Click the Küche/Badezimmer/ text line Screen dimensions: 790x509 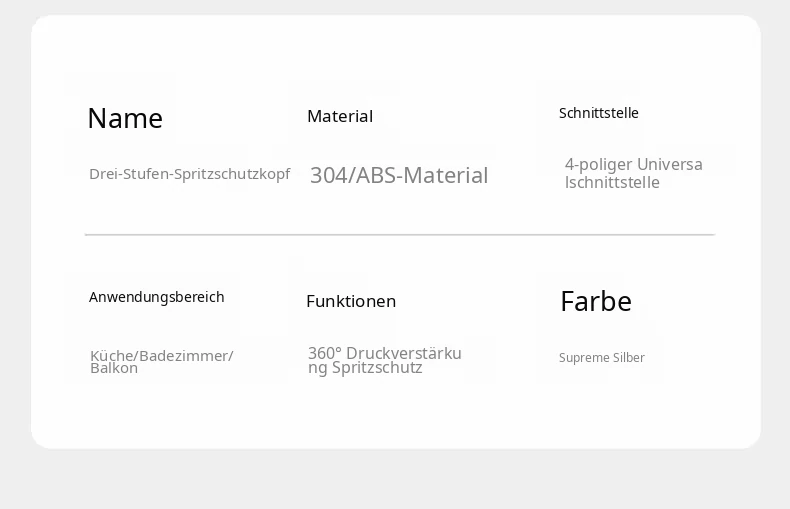pos(162,356)
